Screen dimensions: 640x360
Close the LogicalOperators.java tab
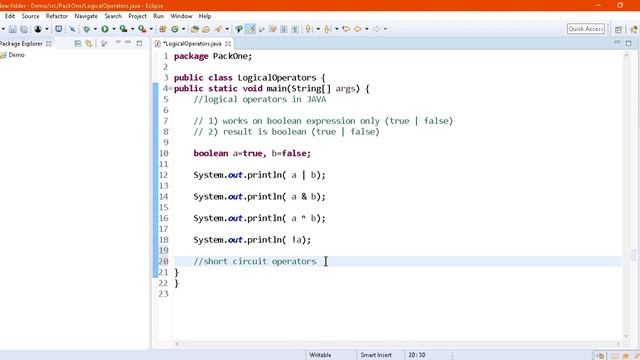pos(228,43)
